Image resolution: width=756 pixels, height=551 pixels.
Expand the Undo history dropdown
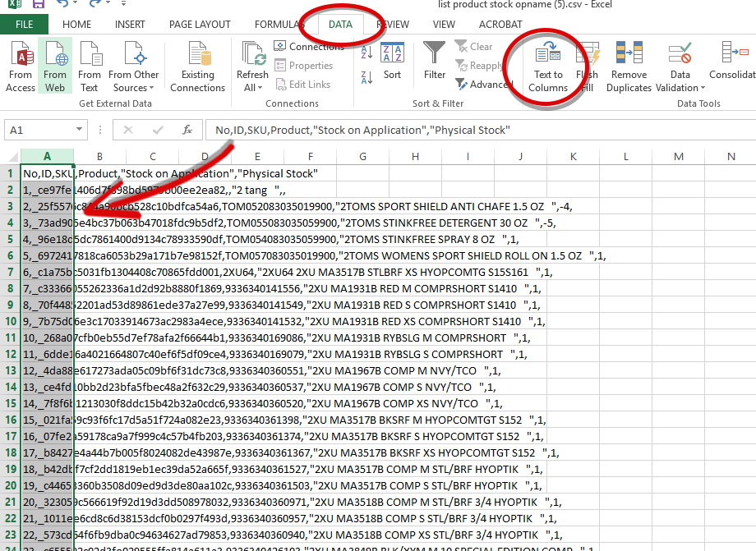pyautogui.click(x=76, y=3)
